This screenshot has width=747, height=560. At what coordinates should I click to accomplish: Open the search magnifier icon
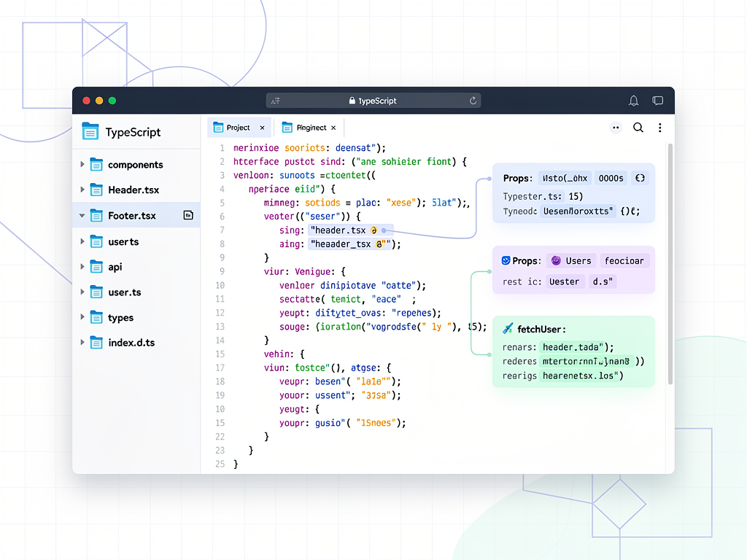[x=638, y=128]
